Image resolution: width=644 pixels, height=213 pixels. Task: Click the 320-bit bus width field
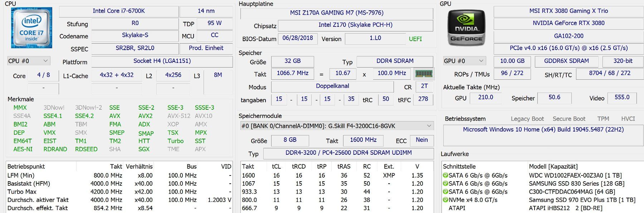(623, 61)
